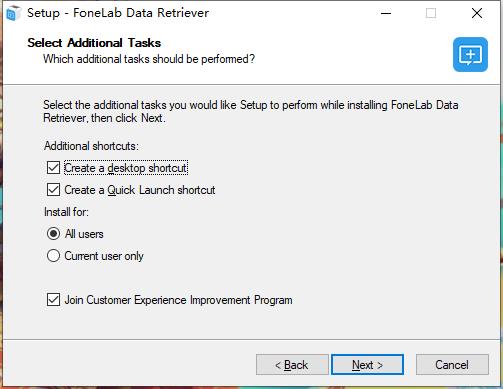Choose Current user only radio button
The image size is (503, 389).
pyautogui.click(x=53, y=256)
